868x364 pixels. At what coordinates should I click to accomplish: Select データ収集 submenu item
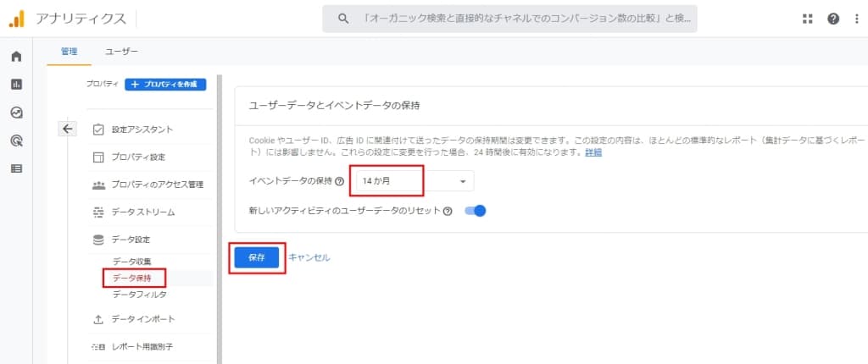point(131,261)
